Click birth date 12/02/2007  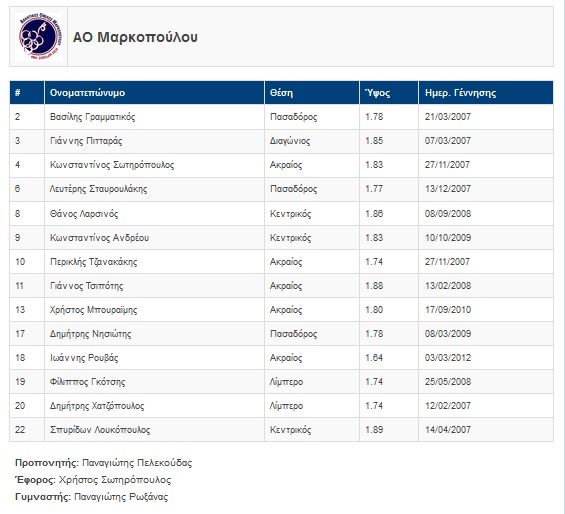click(x=448, y=406)
